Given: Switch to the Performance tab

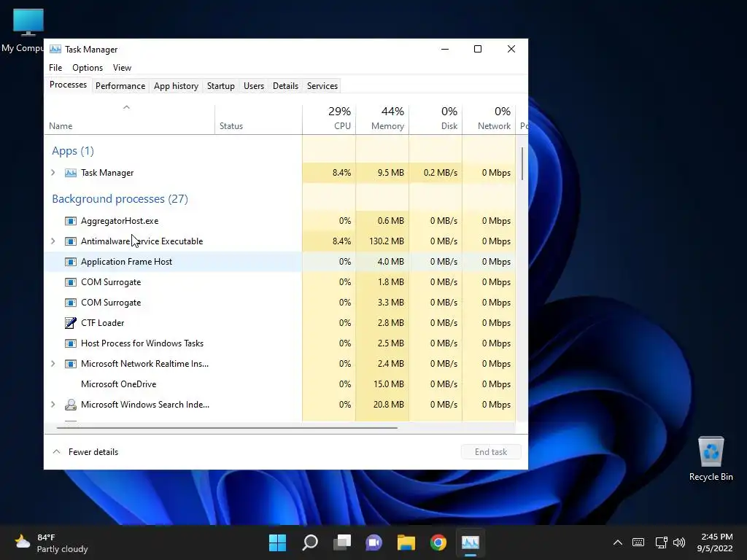Looking at the screenshot, I should pyautogui.click(x=120, y=86).
